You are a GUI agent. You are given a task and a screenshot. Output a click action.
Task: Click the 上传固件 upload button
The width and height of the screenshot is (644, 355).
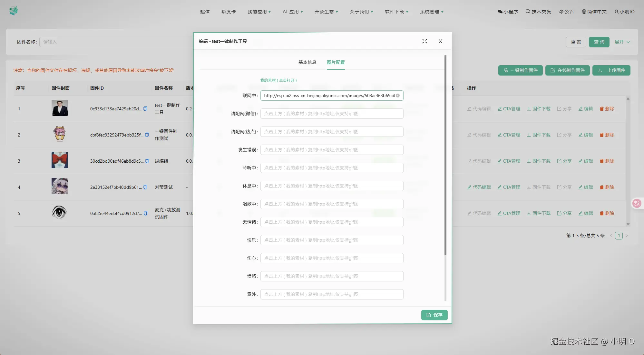[611, 70]
